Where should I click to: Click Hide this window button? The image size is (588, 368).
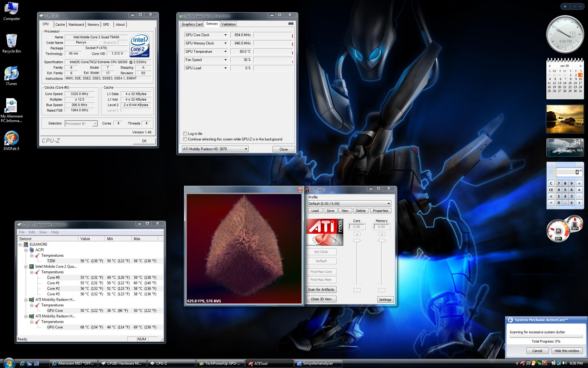[x=567, y=351]
